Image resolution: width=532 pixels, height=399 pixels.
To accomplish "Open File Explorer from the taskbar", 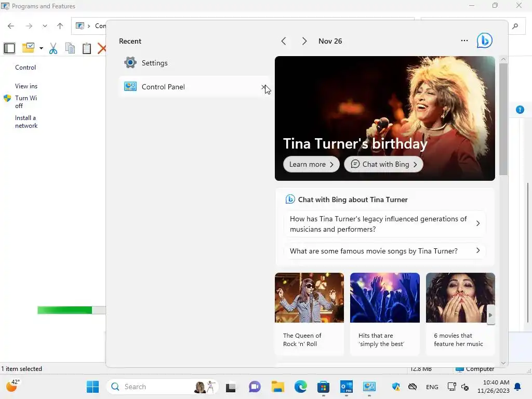I will tap(277, 387).
